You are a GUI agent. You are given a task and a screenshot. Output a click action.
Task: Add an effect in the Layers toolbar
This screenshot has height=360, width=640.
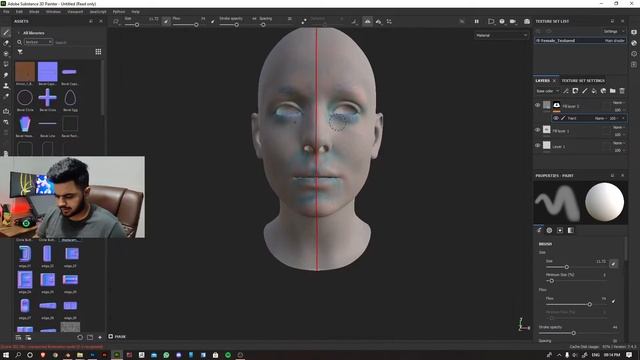(566, 91)
